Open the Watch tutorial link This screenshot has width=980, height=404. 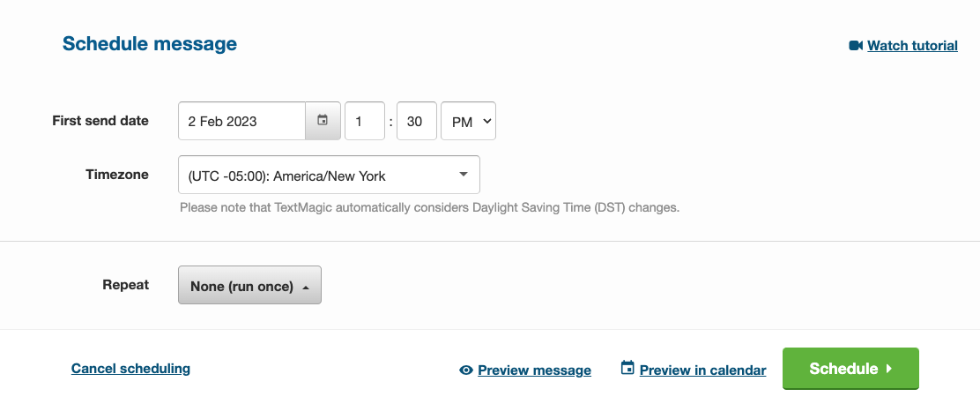pos(912,45)
